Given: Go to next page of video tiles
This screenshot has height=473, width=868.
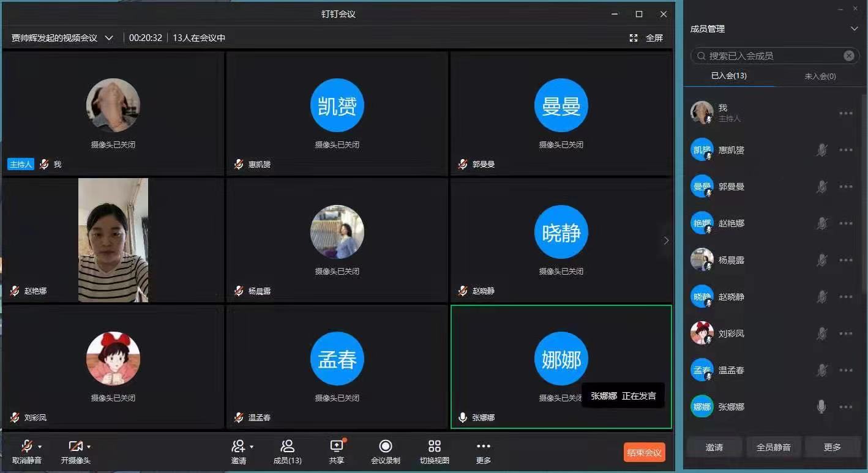Looking at the screenshot, I should click(666, 241).
